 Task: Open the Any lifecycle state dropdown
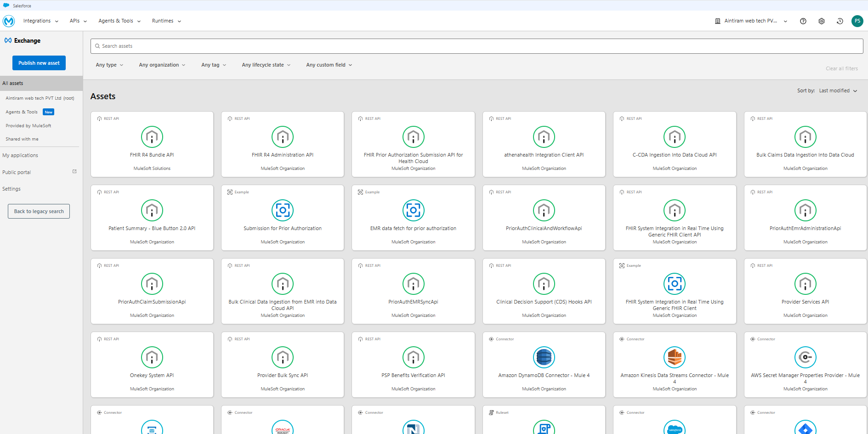click(x=266, y=65)
